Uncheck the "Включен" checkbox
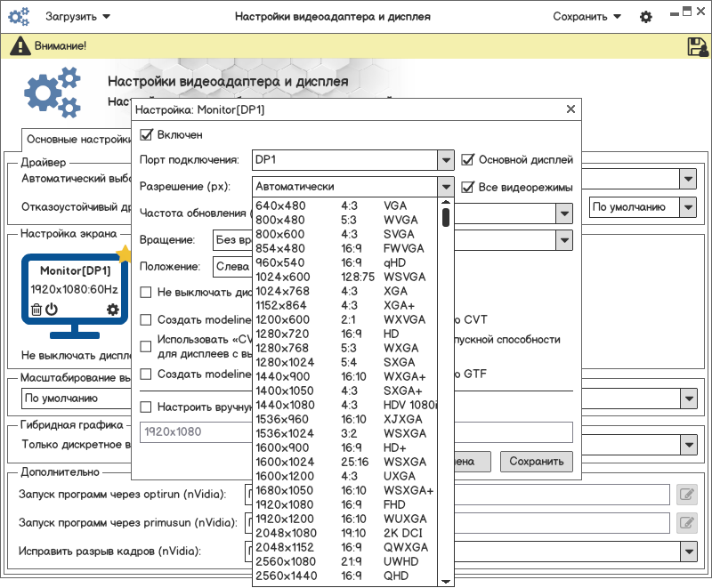 click(x=147, y=135)
